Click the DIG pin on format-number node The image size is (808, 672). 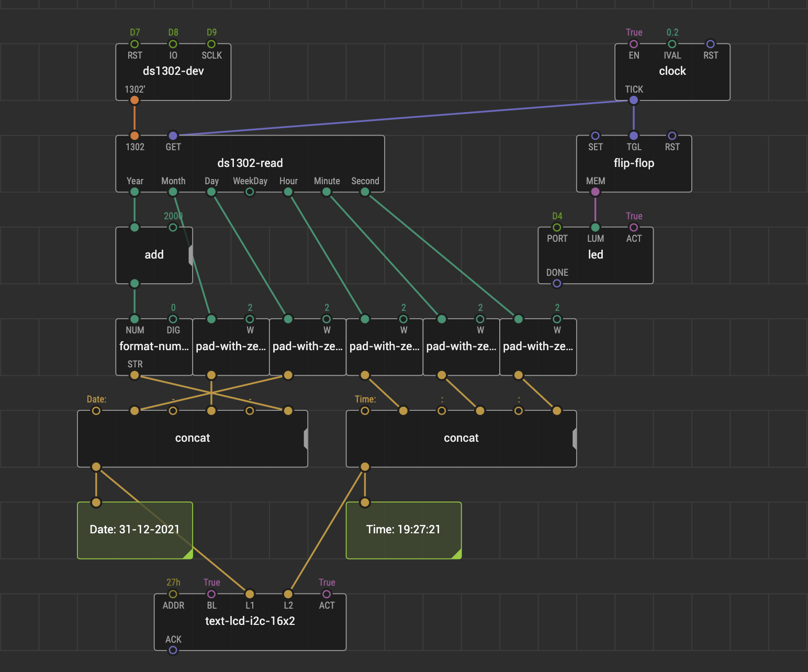click(173, 319)
